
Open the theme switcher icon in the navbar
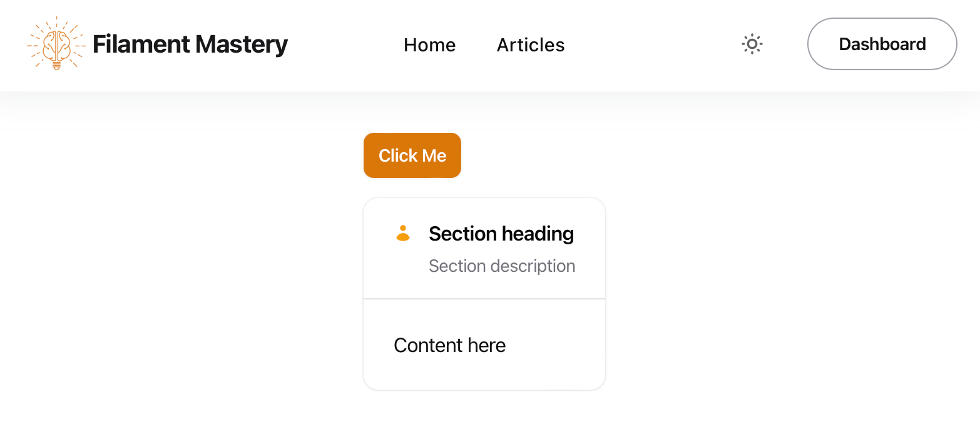pyautogui.click(x=752, y=44)
